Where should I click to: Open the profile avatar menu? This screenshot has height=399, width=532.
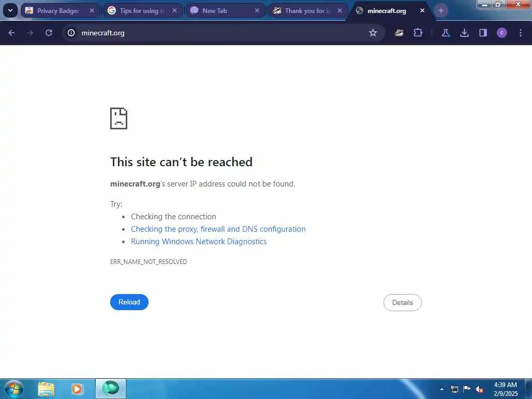(502, 33)
